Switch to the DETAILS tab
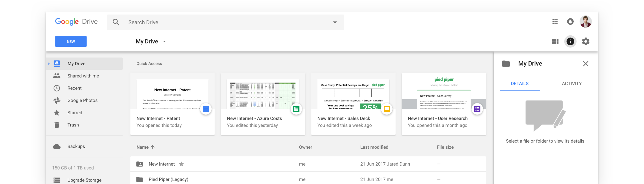 coord(520,83)
